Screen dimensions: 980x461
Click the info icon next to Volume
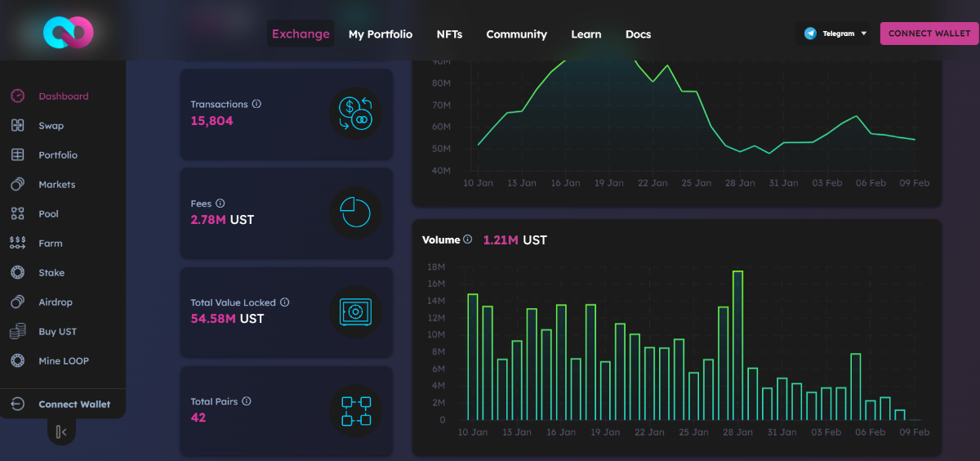[x=468, y=240]
